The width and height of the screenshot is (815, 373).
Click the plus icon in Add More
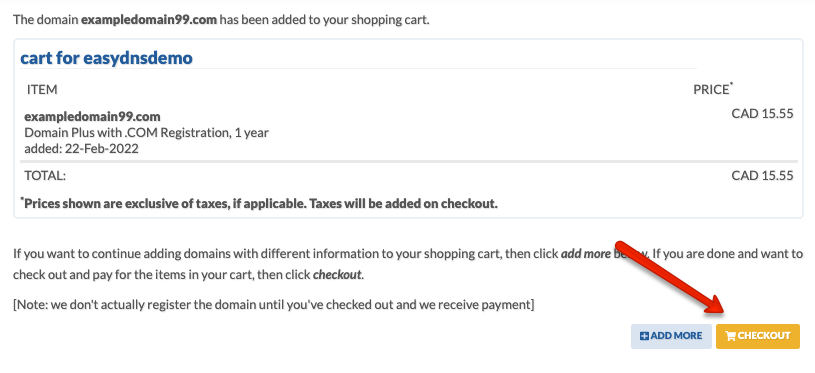[644, 336]
